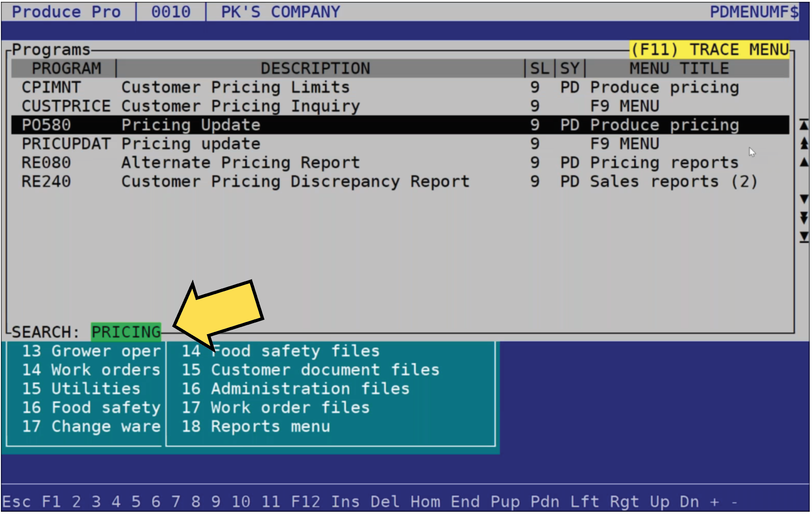Click the F12 key in bottom bar

(306, 502)
